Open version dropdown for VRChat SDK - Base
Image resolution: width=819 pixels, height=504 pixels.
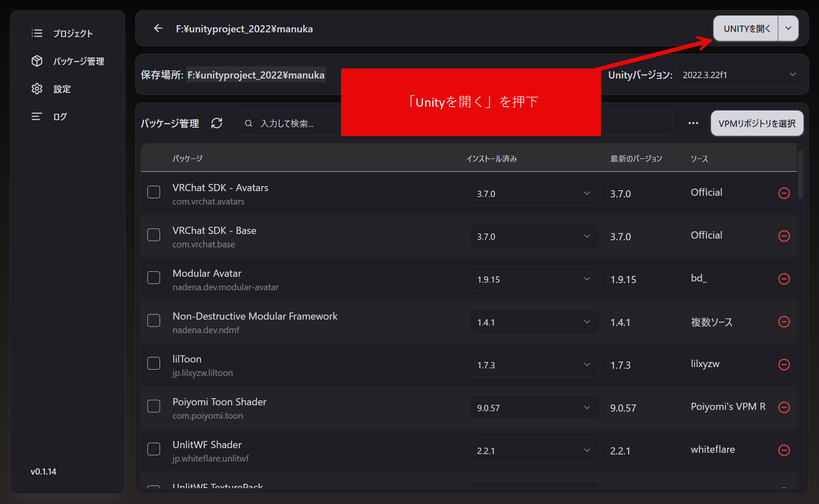coord(534,236)
